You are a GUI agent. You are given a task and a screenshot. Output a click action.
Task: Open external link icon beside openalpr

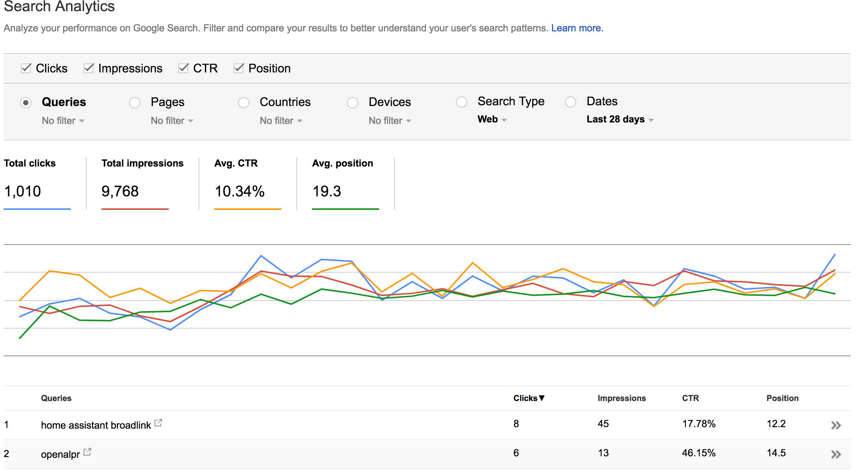point(87,452)
